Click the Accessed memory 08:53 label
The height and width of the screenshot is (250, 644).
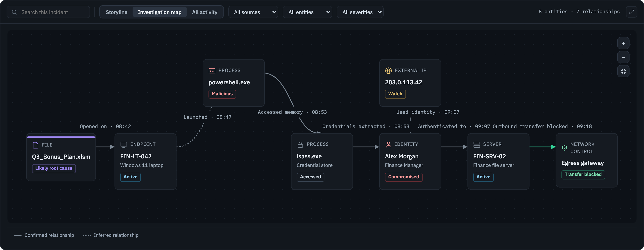(292, 112)
